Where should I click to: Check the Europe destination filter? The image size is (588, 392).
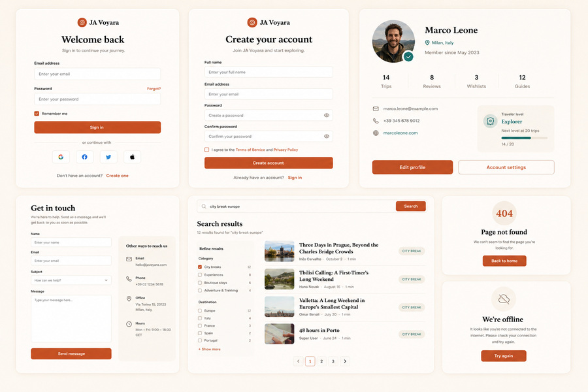pos(200,310)
